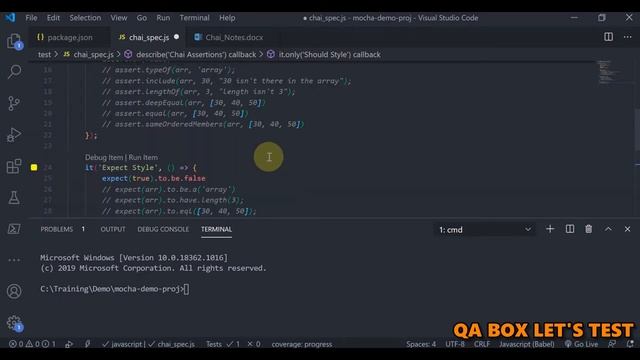Click the feedback icon in status bar
Image resolution: width=640 pixels, height=360 pixels.
(611, 344)
